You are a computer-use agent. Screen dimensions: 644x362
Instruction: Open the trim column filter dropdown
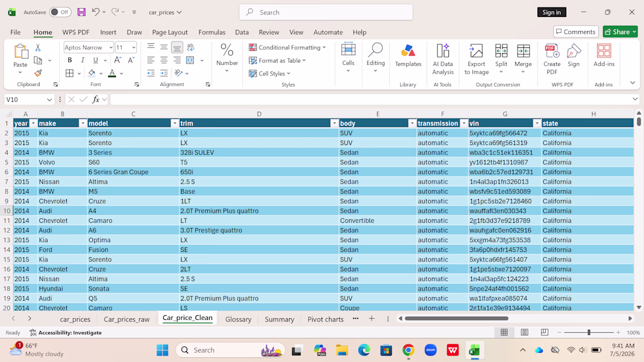pyautogui.click(x=334, y=123)
